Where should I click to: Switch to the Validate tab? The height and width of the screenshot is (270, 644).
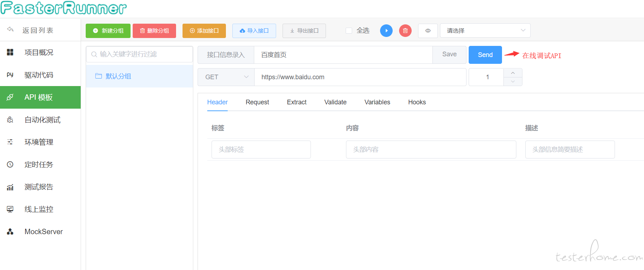coord(335,102)
